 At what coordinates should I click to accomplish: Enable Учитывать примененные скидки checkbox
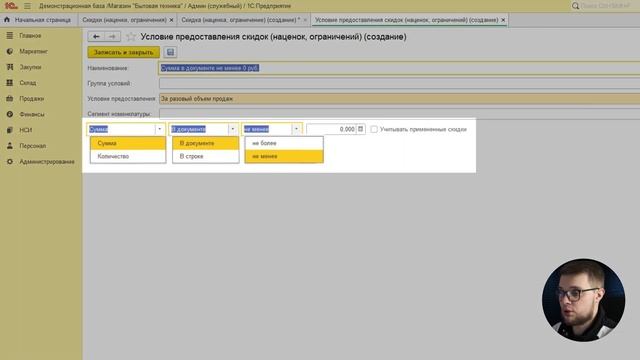374,129
